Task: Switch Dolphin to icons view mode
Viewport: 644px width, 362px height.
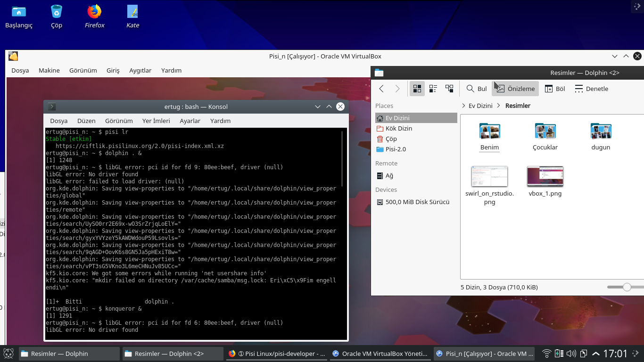Action: [x=417, y=89]
